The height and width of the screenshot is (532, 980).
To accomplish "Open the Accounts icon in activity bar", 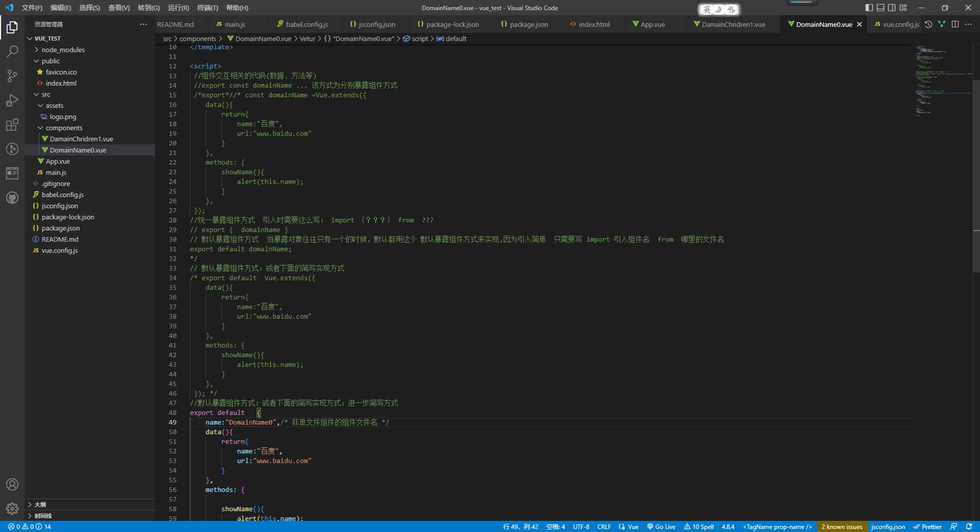I will pyautogui.click(x=12, y=485).
